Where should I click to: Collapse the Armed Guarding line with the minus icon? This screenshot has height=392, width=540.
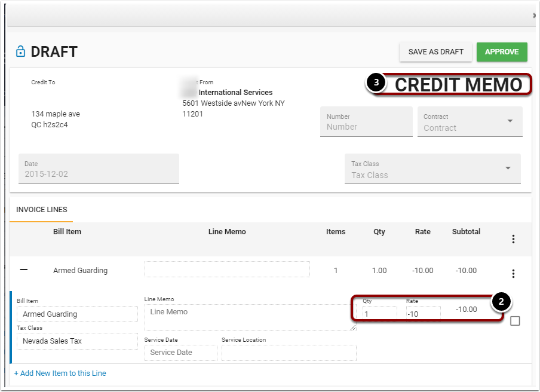(x=24, y=269)
